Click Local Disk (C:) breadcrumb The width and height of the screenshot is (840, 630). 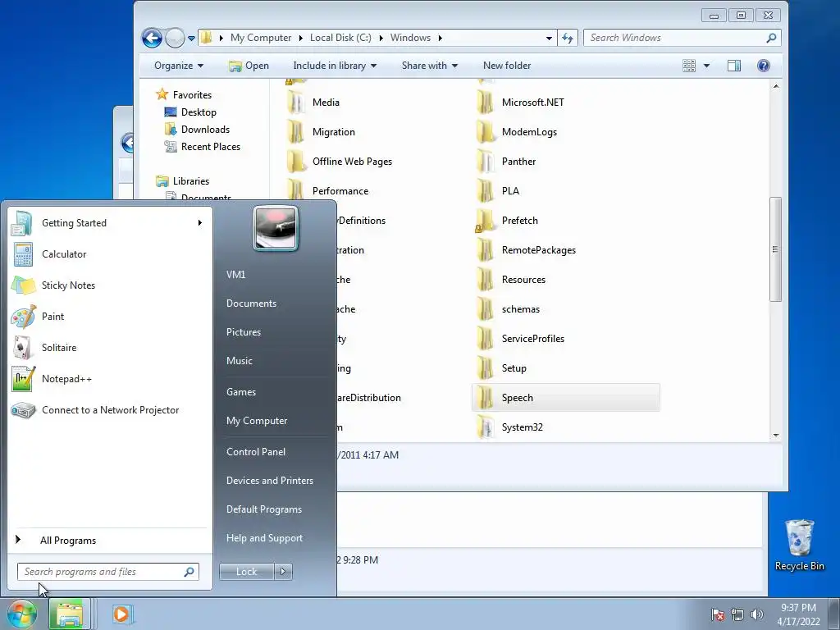click(340, 38)
